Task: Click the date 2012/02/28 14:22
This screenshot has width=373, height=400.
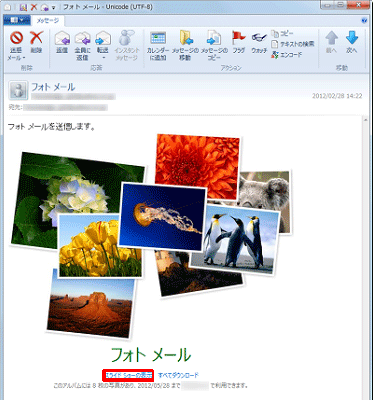Action: [337, 96]
